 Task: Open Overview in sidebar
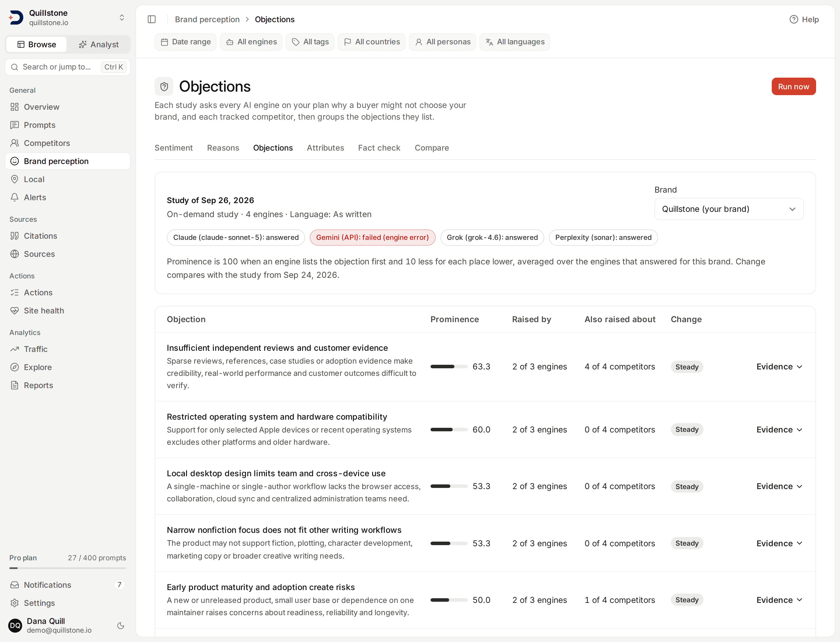(68, 107)
